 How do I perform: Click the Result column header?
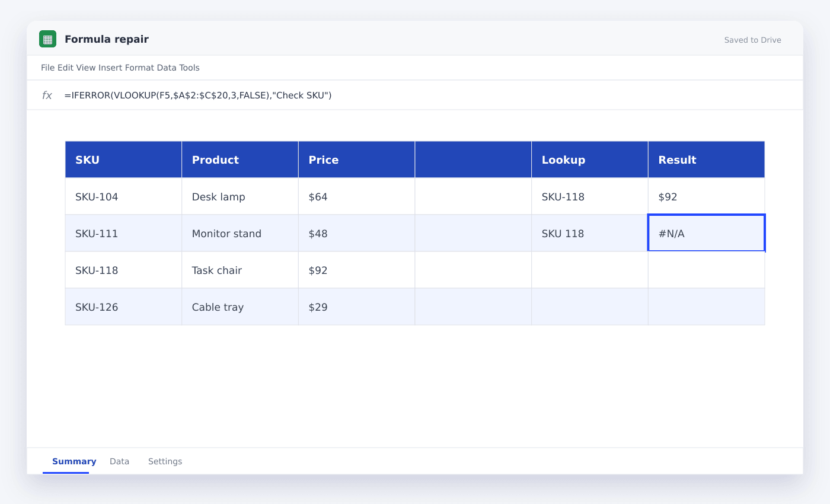click(706, 160)
